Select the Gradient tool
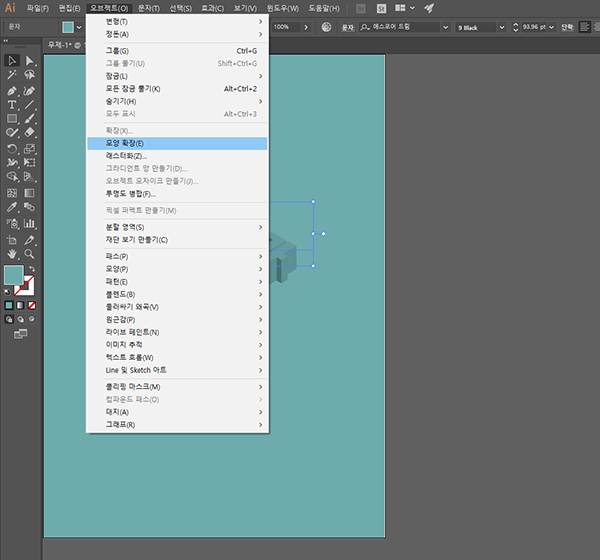The image size is (600, 560). 29,193
